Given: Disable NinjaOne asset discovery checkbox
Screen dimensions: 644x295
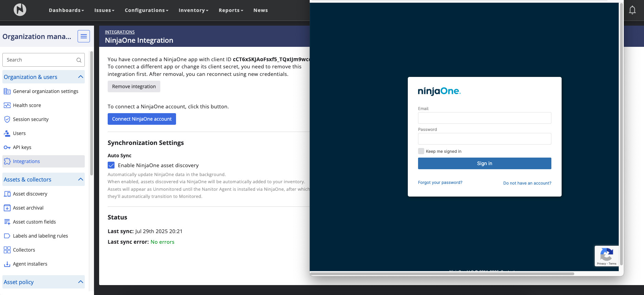Looking at the screenshot, I should pyautogui.click(x=111, y=165).
